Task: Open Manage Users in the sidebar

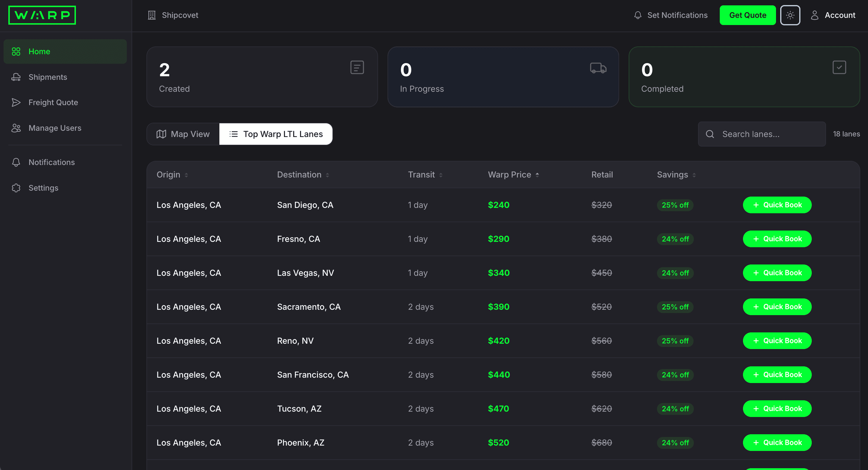Action: [x=54, y=128]
